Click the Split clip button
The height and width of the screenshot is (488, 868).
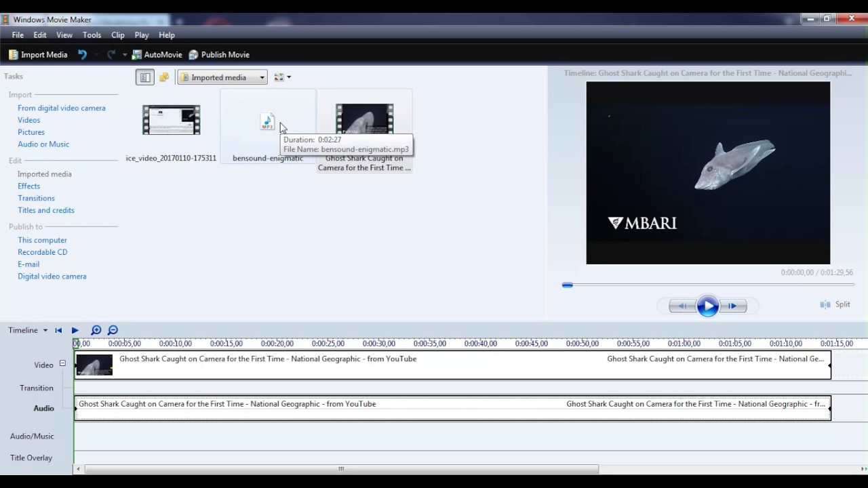pyautogui.click(x=835, y=305)
